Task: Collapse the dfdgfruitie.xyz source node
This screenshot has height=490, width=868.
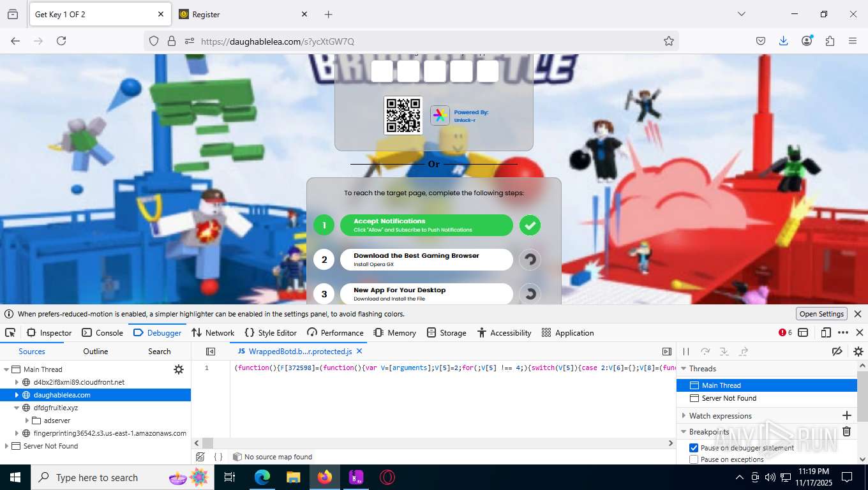Action: pos(17,408)
